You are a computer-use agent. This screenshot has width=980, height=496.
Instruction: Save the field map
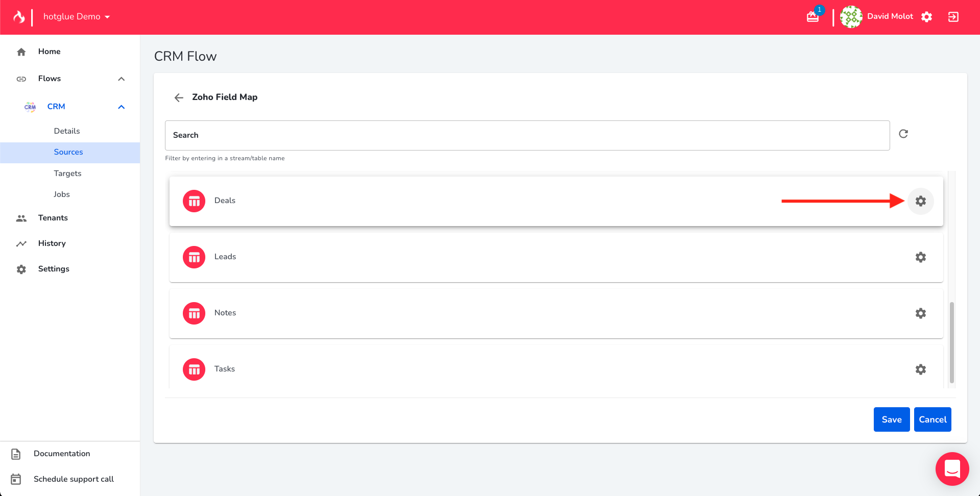(892, 419)
